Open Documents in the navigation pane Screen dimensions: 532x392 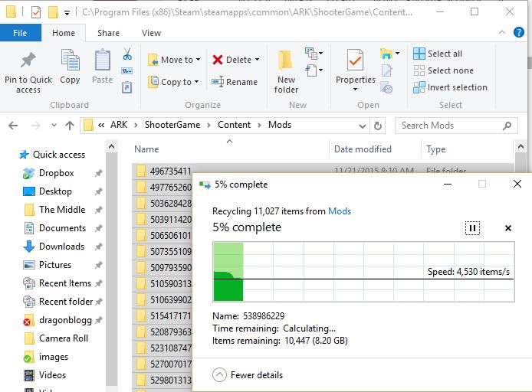62,228
